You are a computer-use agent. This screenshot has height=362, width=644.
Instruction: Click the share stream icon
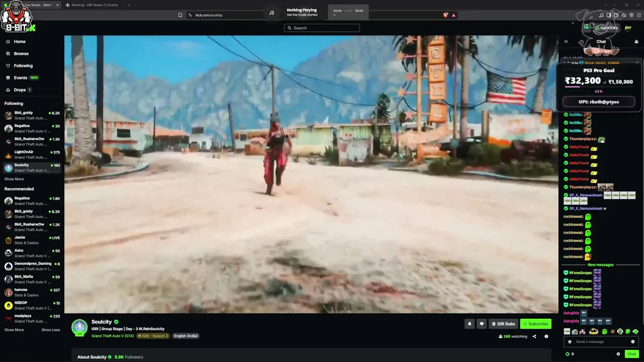(534, 336)
